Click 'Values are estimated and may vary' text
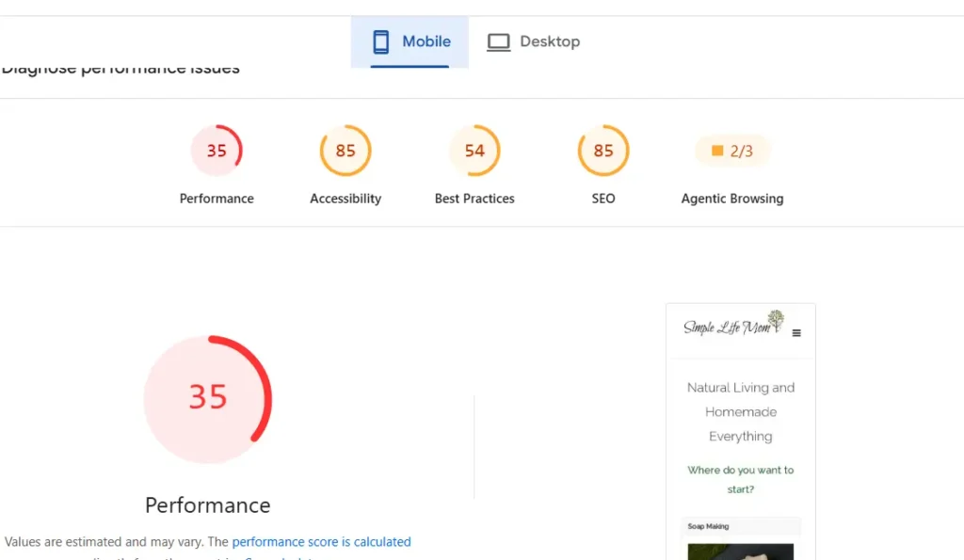Image resolution: width=964 pixels, height=560 pixels. click(104, 541)
